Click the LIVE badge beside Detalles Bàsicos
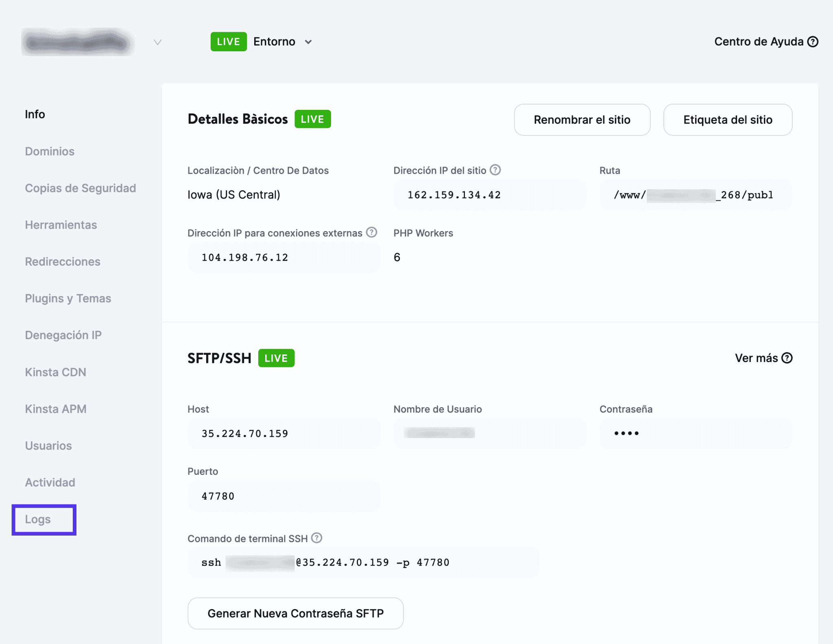 313,119
